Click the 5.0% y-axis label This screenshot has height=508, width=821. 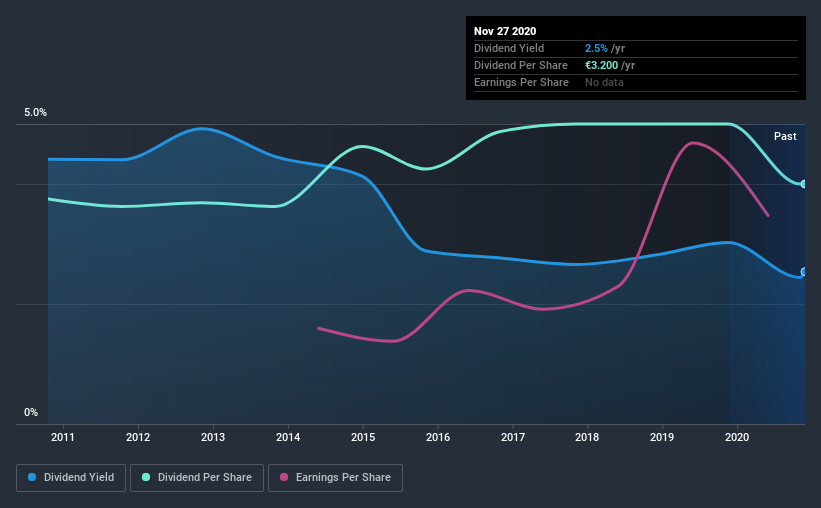[x=36, y=113]
